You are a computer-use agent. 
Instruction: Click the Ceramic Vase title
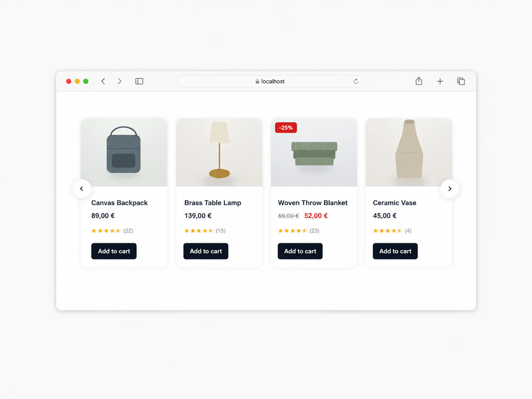[x=394, y=203]
